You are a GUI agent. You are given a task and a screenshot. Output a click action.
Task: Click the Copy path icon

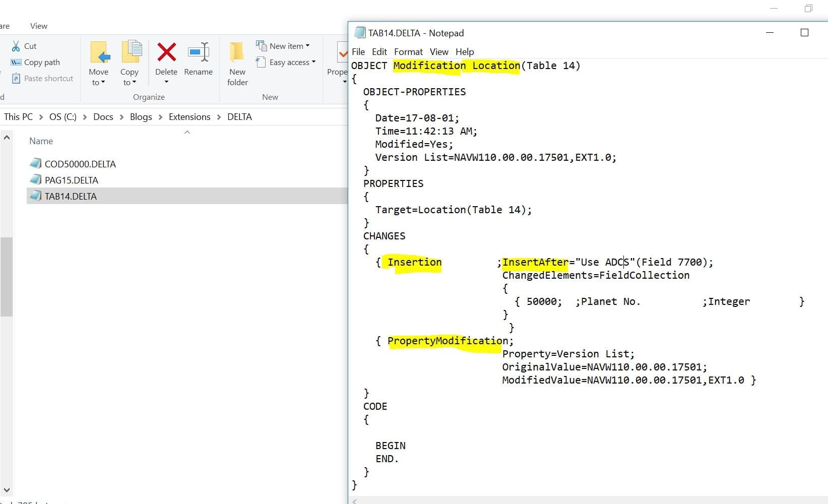tap(16, 62)
